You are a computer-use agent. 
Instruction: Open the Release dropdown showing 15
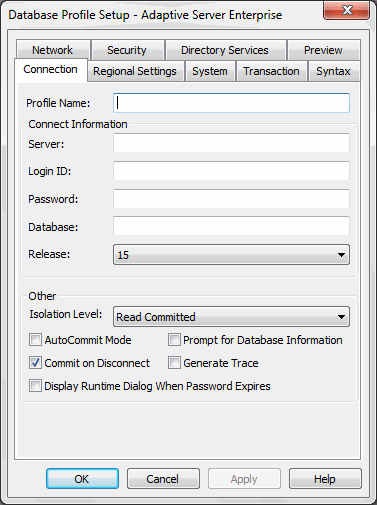(231, 255)
